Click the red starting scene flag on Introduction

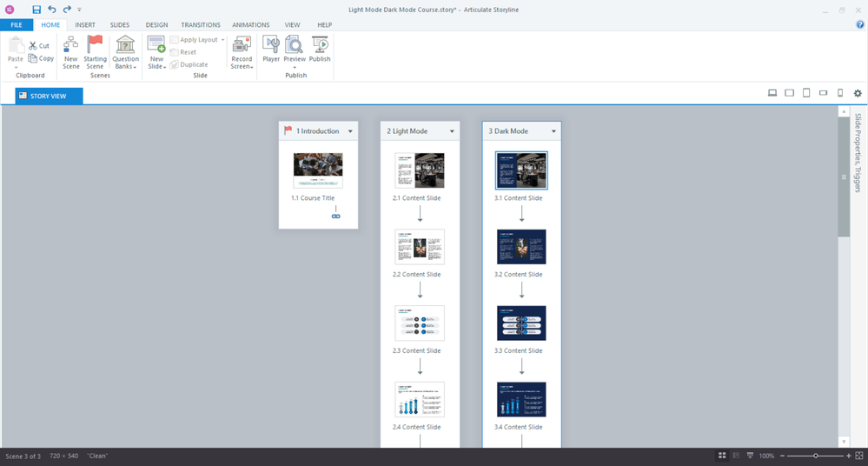point(288,130)
